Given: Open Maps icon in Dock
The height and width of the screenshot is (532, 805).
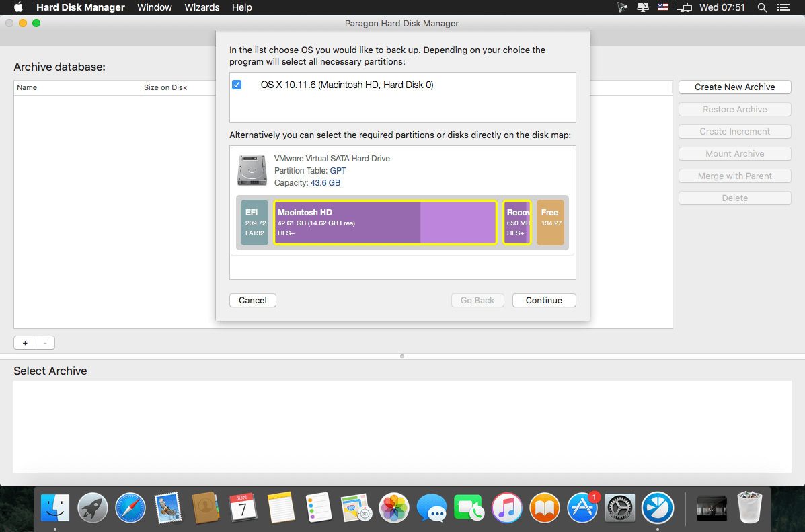Looking at the screenshot, I should click(x=356, y=508).
